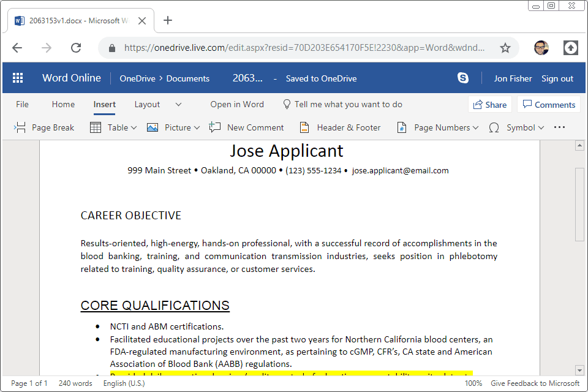
Task: Open the Symbol inserter
Action: 519,127
